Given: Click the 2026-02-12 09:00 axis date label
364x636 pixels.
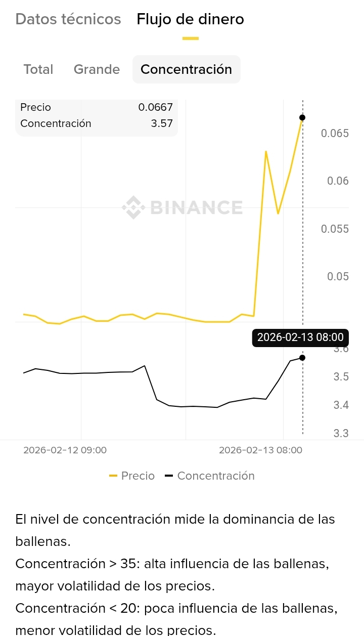Looking at the screenshot, I should [x=65, y=450].
